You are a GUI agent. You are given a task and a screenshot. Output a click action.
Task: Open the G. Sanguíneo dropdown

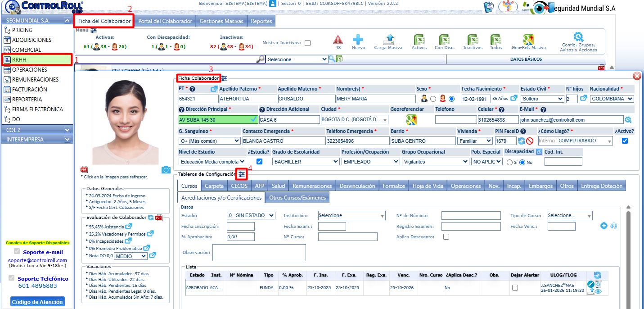pos(210,141)
